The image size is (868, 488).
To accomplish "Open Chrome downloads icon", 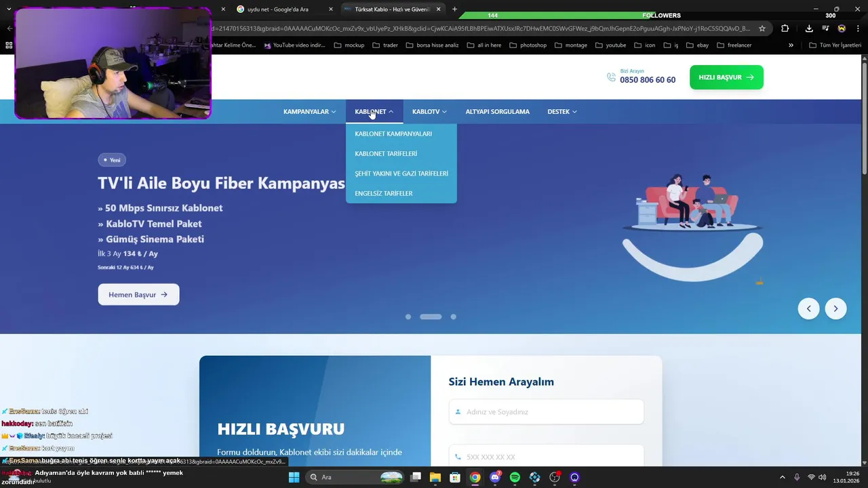I will point(809,28).
